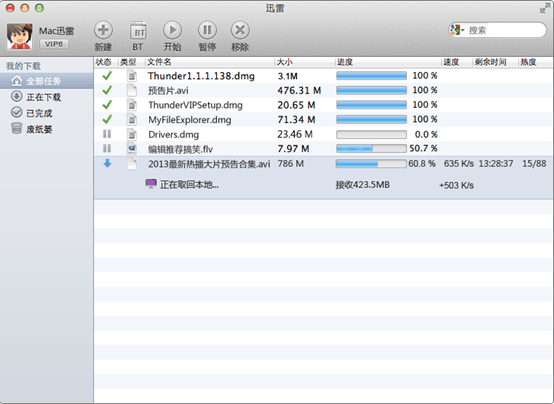Screen dimensions: 554x404
Task: Click the purple monitor icon beside 正在取回本地
Action: pyautogui.click(x=151, y=184)
